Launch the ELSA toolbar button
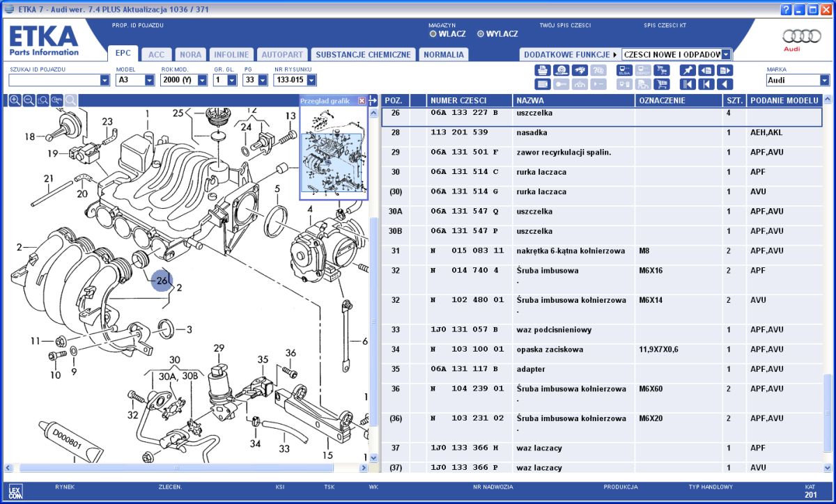This screenshot has width=836, height=504. [x=624, y=70]
